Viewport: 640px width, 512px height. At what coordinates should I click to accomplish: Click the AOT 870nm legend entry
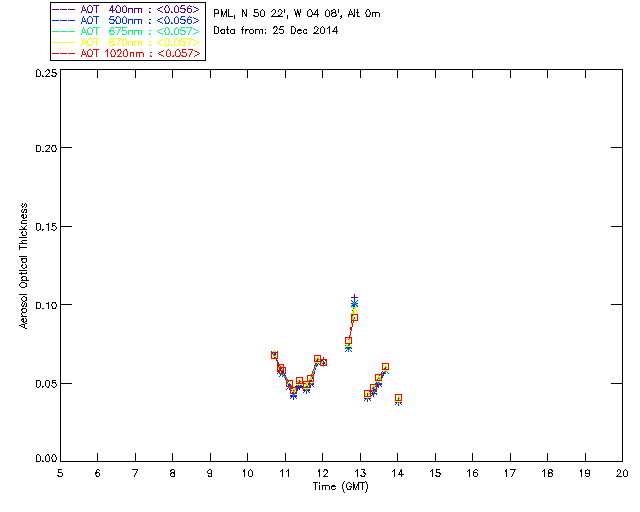[x=127, y=42]
